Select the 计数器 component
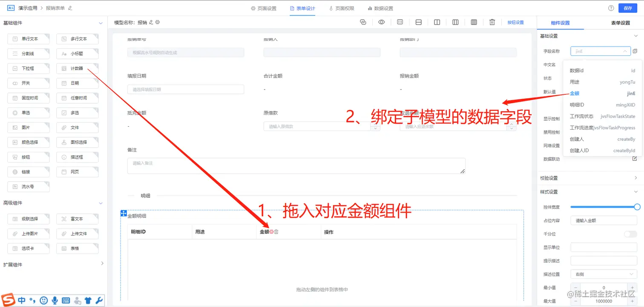The height and width of the screenshot is (307, 644). 77,68
